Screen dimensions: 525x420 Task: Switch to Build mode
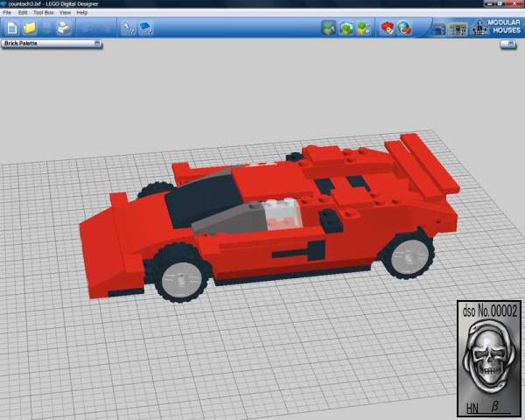(329, 28)
